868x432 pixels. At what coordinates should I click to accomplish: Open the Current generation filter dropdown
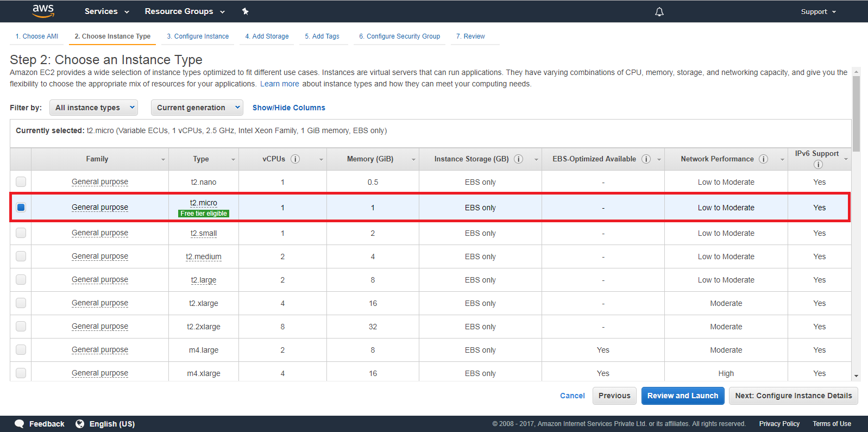click(197, 108)
